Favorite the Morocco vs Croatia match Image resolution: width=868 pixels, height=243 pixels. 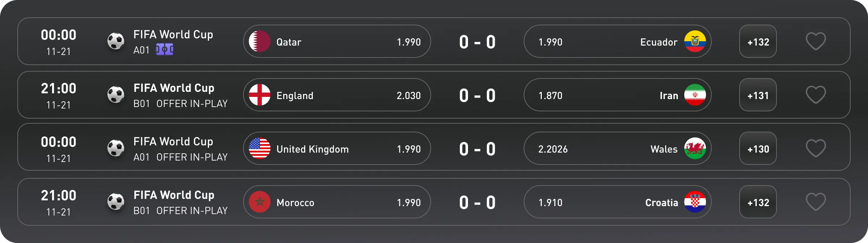pos(817,201)
